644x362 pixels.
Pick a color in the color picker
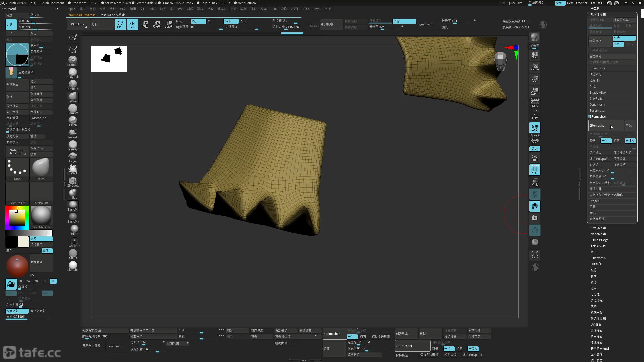(x=17, y=217)
